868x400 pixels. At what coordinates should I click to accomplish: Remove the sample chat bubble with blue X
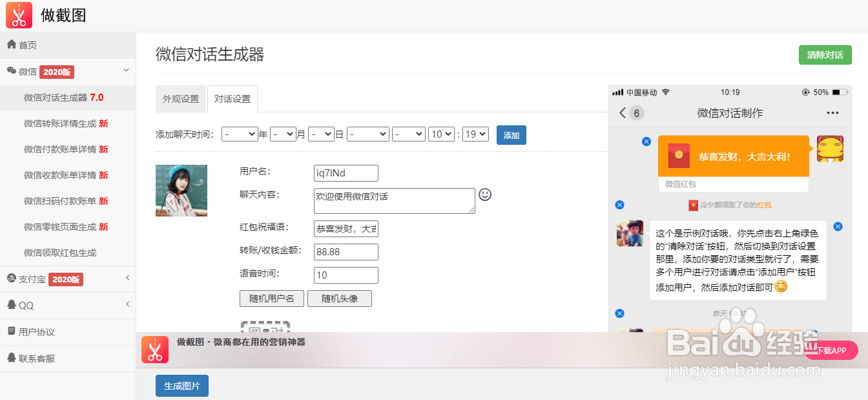838,226
